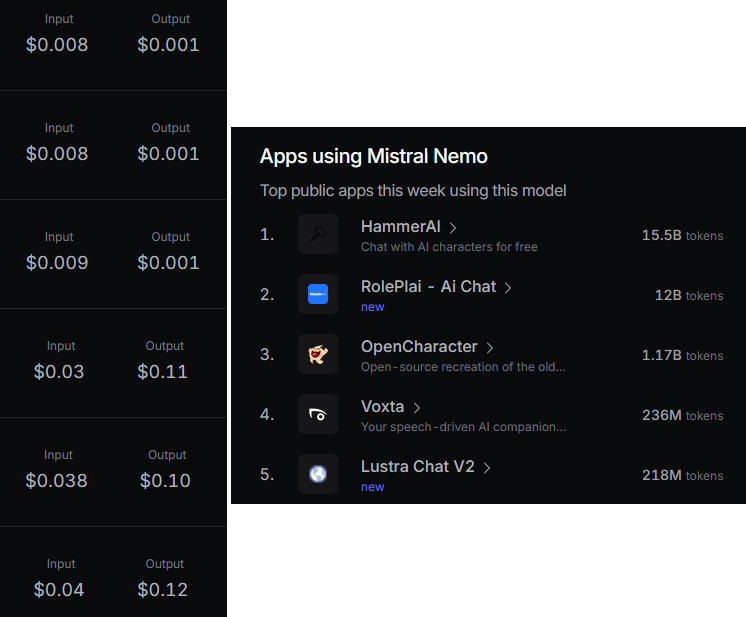
Task: Click the 15.5B tokens value
Action: [683, 235]
